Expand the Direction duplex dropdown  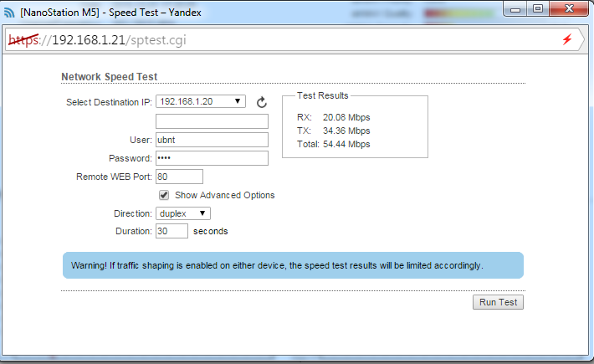(x=183, y=213)
